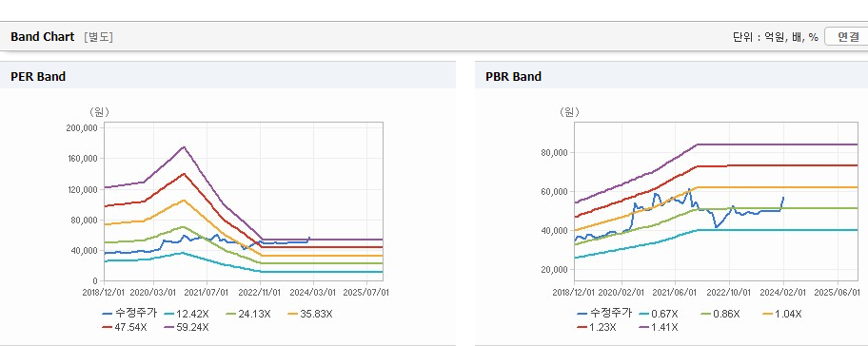Click 2024/02/01 x-axis label in PBR chart
Image resolution: width=868 pixels, height=346 pixels.
[x=782, y=292]
